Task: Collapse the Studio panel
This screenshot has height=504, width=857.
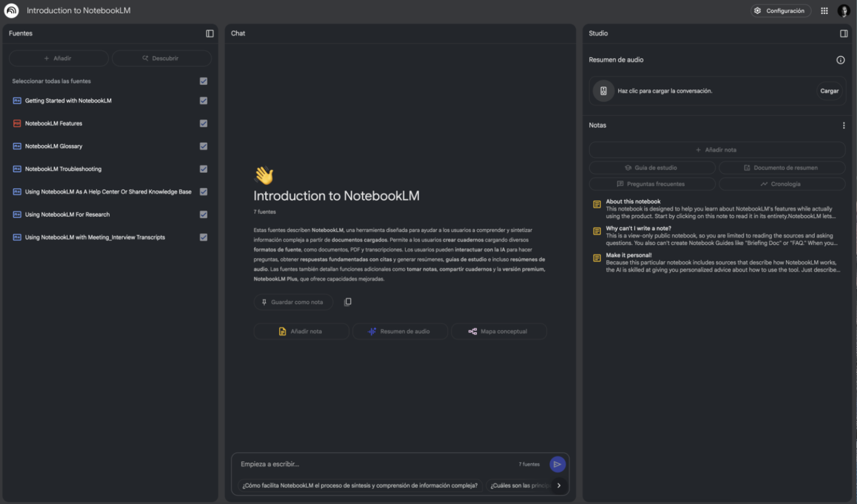Action: (x=844, y=34)
